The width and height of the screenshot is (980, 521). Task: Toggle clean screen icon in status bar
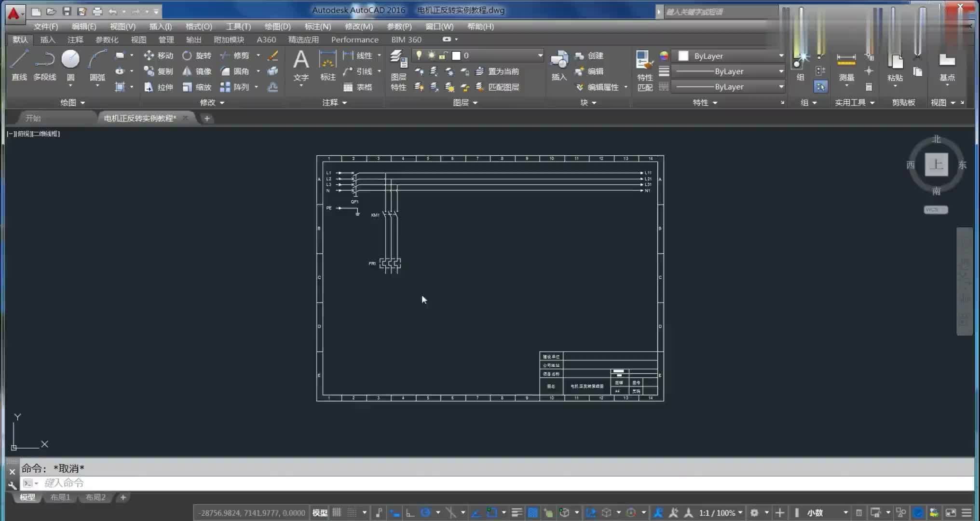951,512
